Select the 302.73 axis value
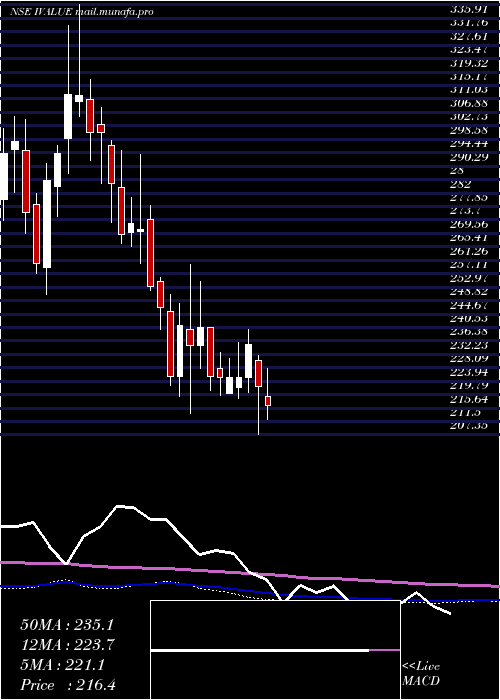Viewport: 500px width, 700px height. (468, 117)
